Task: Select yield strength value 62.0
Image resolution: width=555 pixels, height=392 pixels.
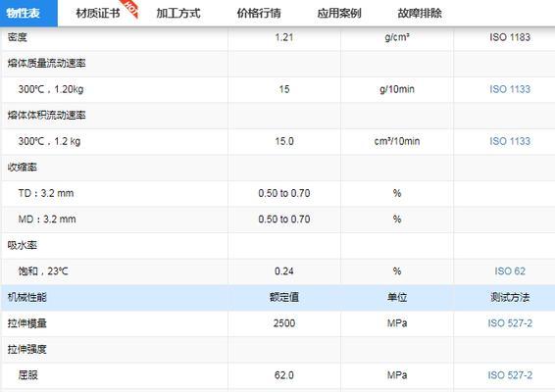Action: (x=284, y=375)
